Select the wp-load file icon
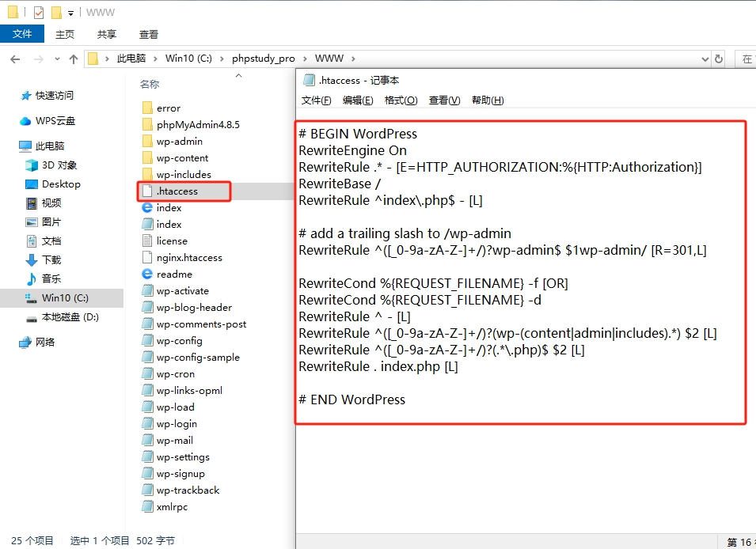 click(147, 407)
